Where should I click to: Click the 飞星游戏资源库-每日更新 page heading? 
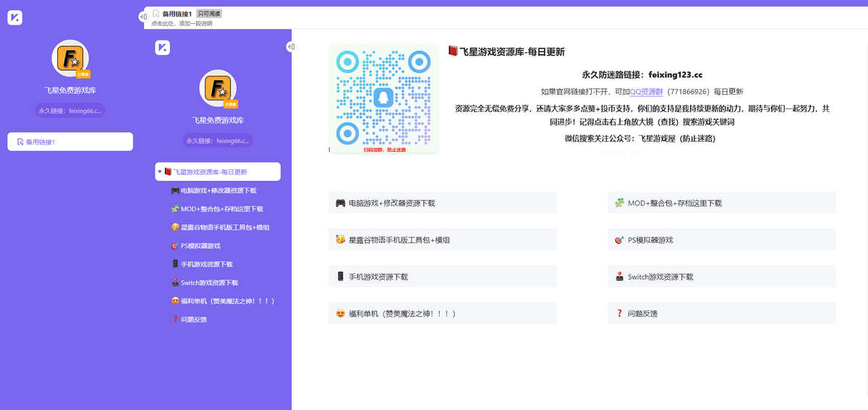pyautogui.click(x=506, y=51)
